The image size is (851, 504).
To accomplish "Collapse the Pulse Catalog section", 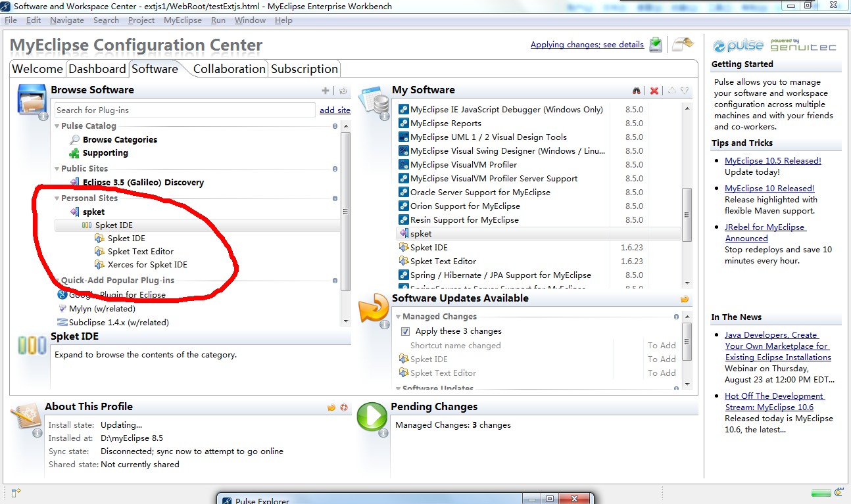I will click(57, 126).
